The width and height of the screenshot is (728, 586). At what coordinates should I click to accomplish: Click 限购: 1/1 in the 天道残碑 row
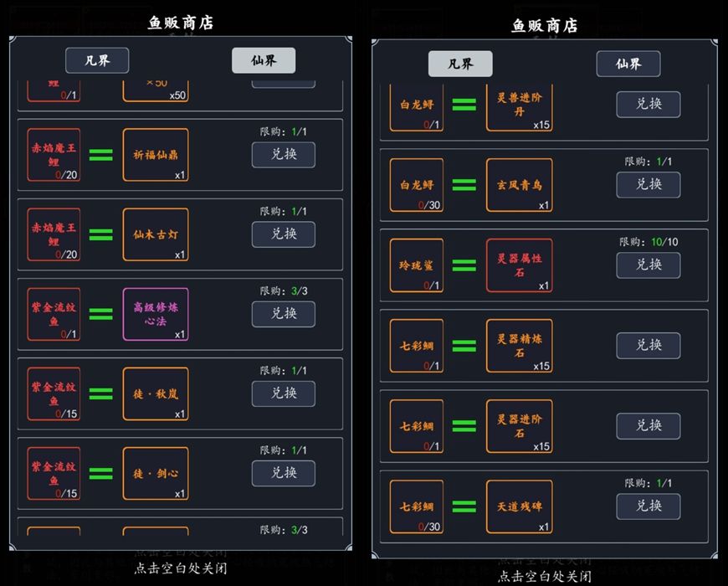coord(649,483)
